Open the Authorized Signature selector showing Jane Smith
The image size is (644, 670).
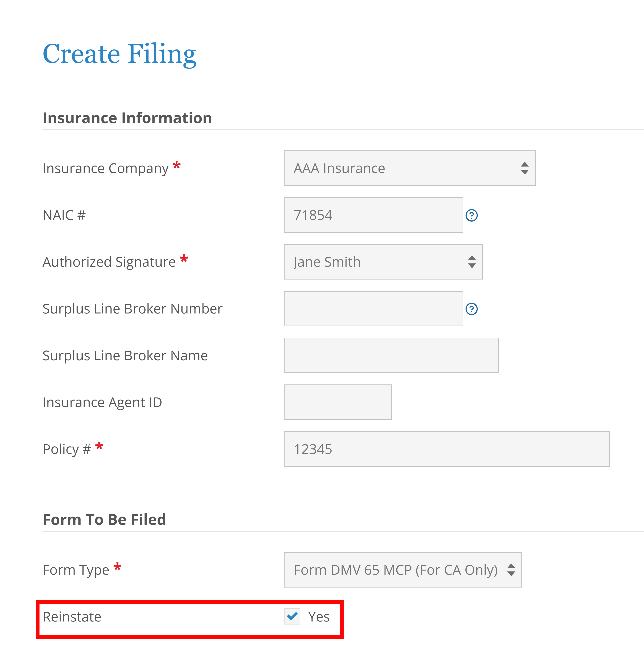[383, 262]
